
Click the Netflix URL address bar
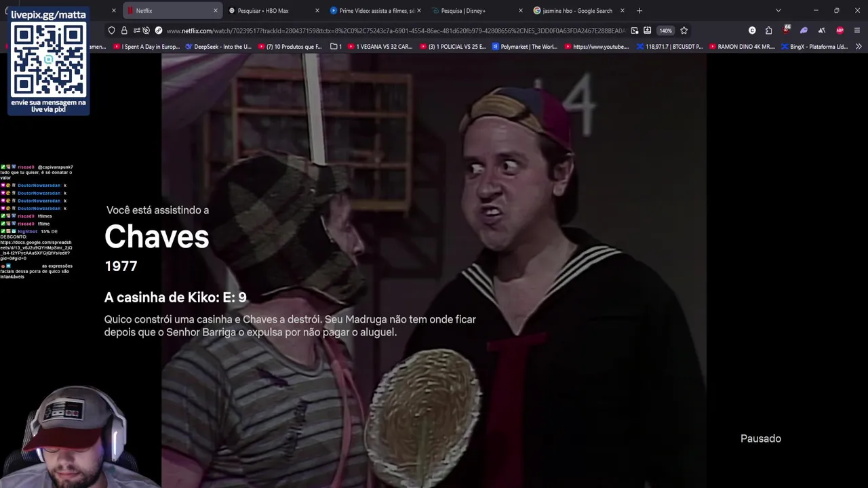tap(395, 30)
